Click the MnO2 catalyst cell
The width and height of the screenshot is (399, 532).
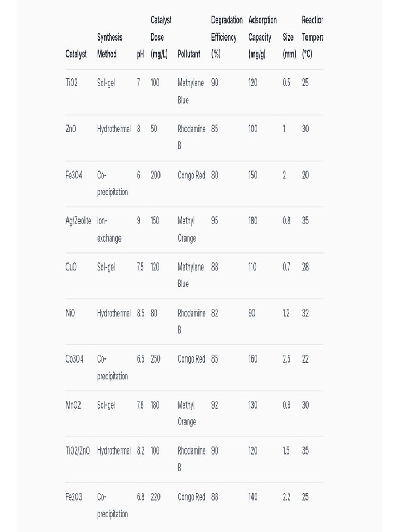(x=74, y=405)
